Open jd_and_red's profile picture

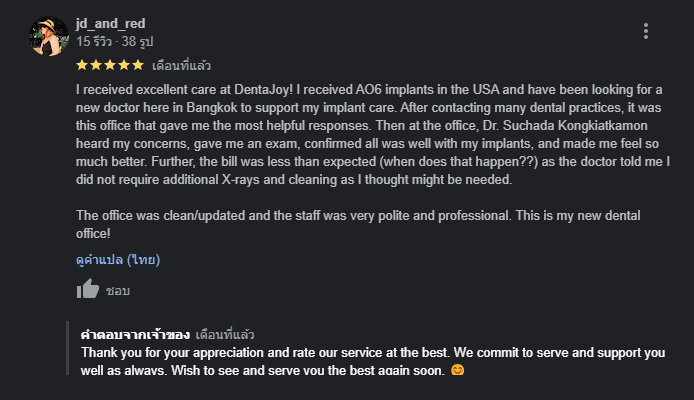click(x=49, y=36)
